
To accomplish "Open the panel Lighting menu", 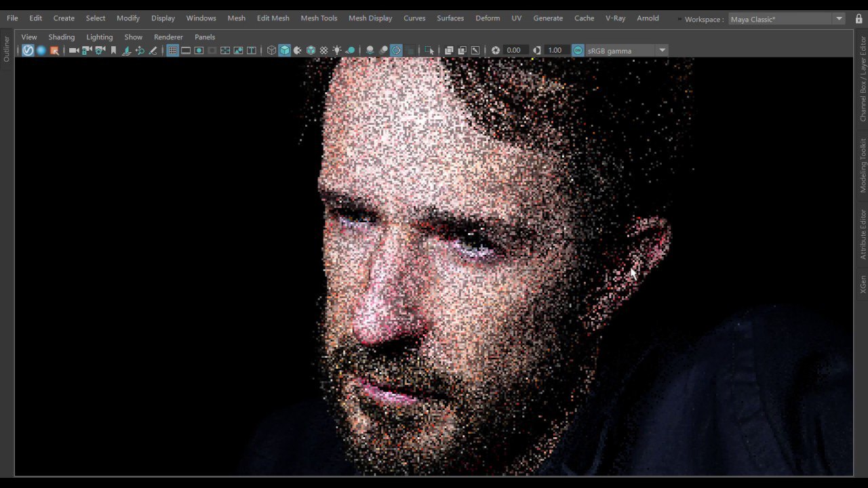I will pos(100,37).
